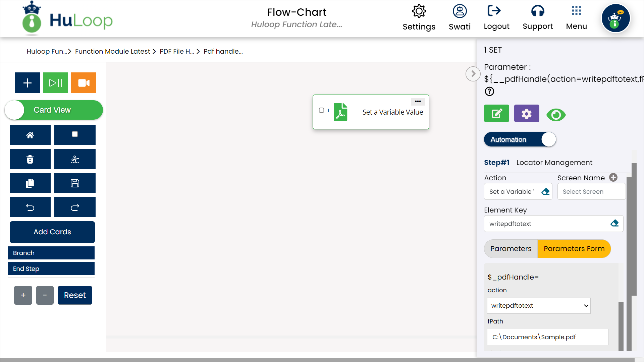Screen dimensions: 644x362
Task: Open parameter help question mark
Action: coord(489,91)
